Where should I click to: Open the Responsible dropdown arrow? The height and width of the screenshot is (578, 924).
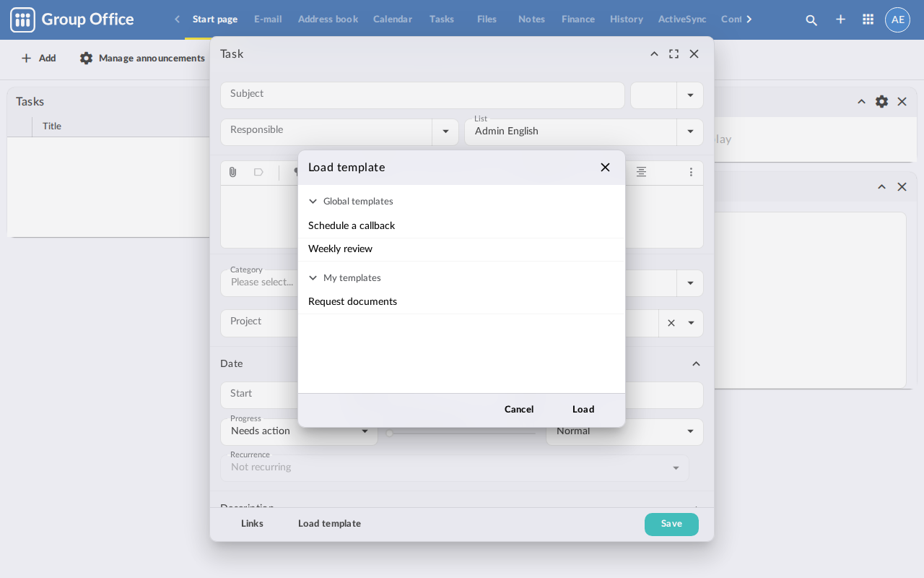pyautogui.click(x=445, y=132)
